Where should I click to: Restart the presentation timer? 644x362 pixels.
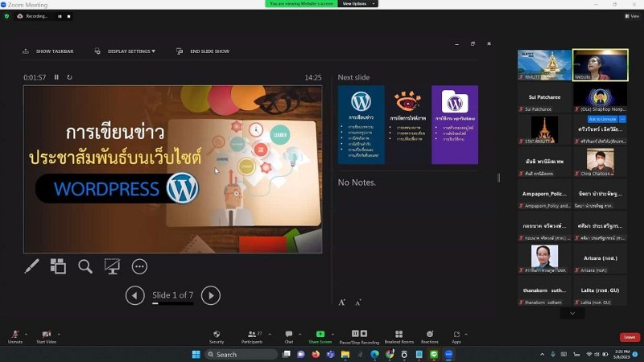coord(69,77)
